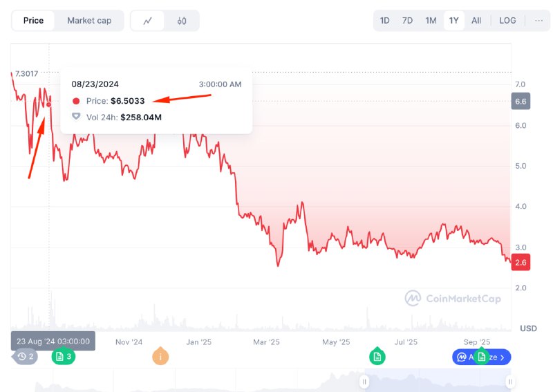Choose the 1M time range
The image size is (553, 392).
coord(431,21)
